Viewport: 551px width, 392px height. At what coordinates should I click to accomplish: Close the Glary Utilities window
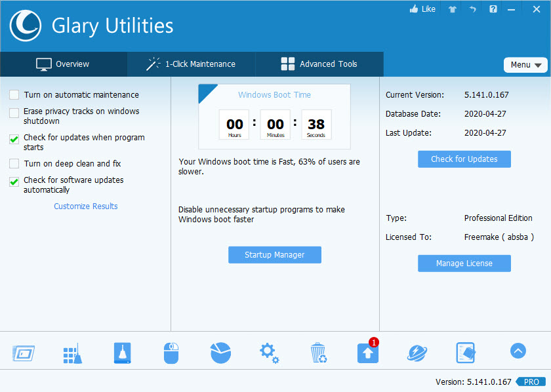(x=537, y=9)
